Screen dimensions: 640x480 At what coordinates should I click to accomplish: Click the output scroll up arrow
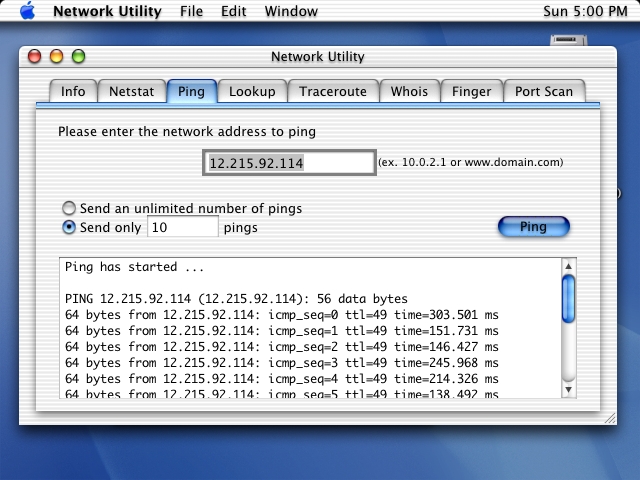[568, 267]
